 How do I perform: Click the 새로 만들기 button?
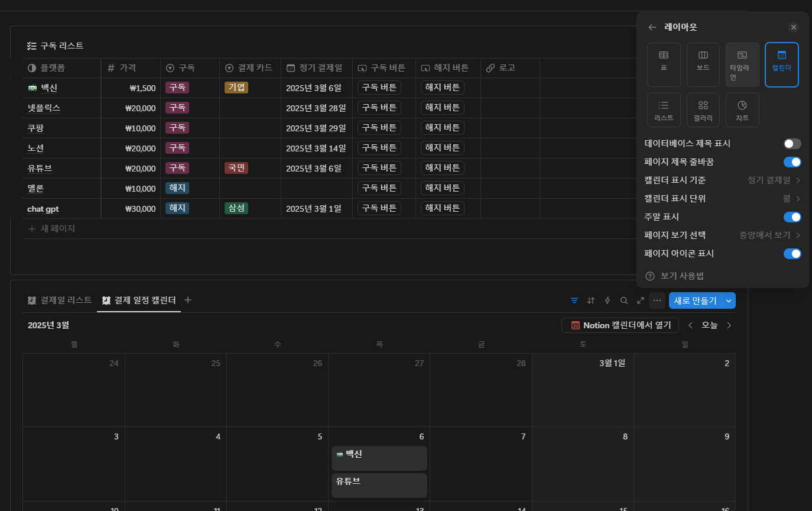[696, 300]
